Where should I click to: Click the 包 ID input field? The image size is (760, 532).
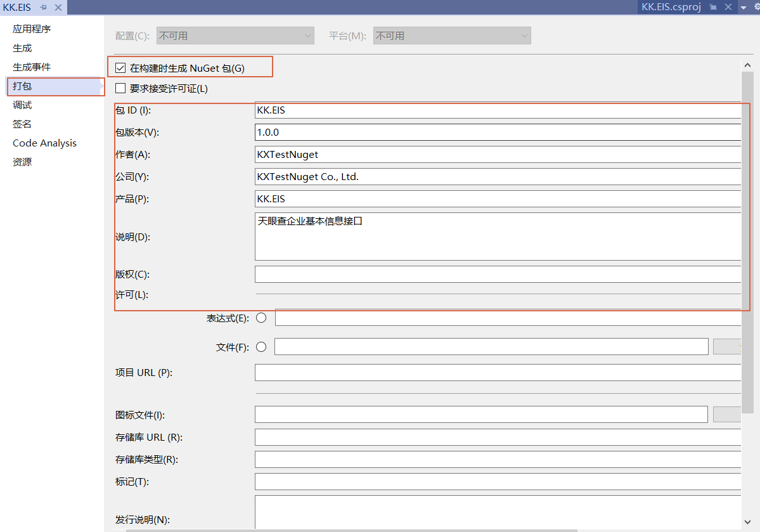pos(498,110)
